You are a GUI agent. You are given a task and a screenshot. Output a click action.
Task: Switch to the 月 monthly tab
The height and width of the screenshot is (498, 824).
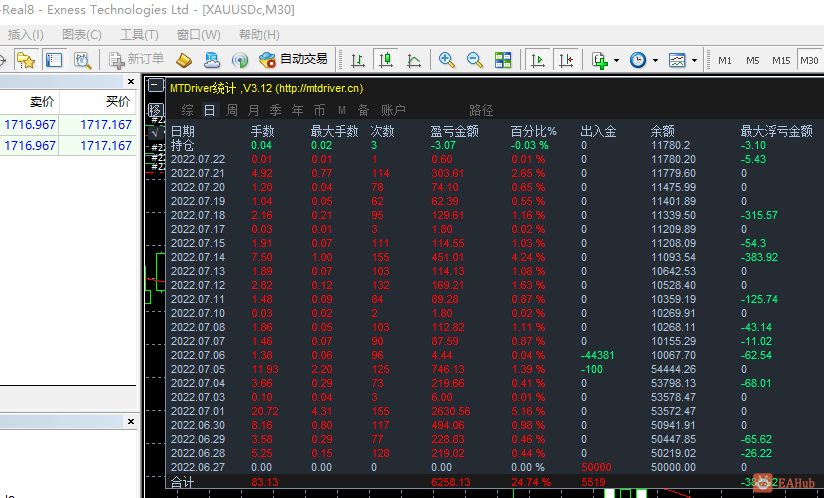pyautogui.click(x=253, y=110)
